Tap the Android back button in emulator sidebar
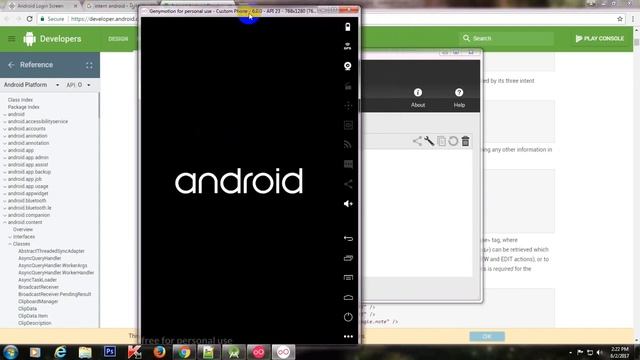Viewport: 640px width, 360px height. tap(348, 238)
